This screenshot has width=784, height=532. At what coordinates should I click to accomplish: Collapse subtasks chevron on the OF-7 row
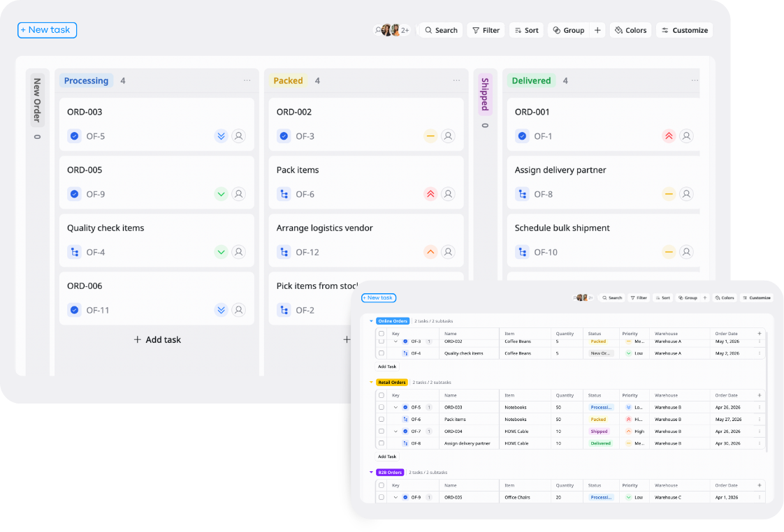coord(395,431)
